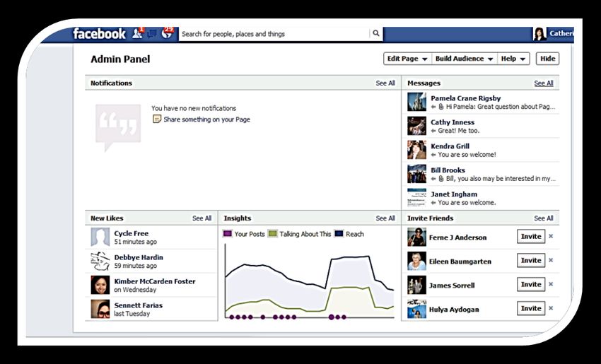The image size is (601, 364).
Task: Invite Hulya Aydogan
Action: (x=531, y=308)
